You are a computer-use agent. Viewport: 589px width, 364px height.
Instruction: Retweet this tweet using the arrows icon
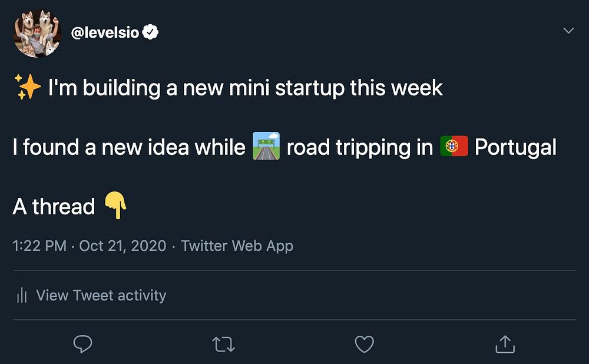[223, 344]
